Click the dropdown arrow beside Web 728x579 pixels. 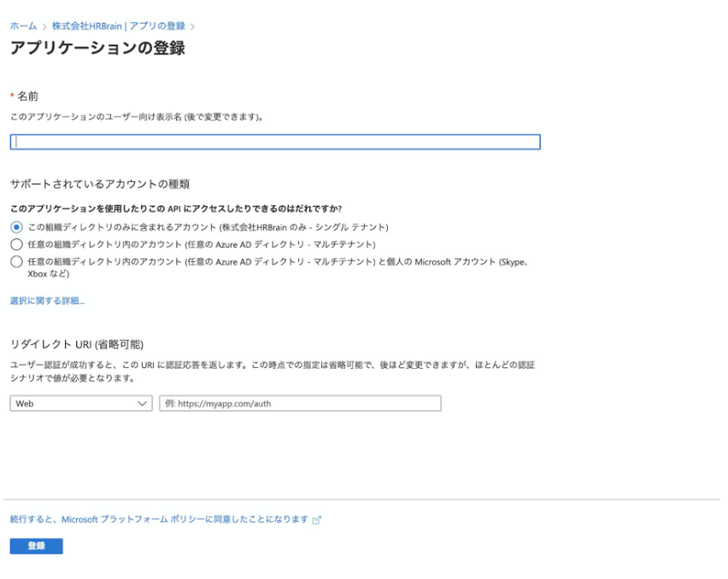tap(142, 404)
